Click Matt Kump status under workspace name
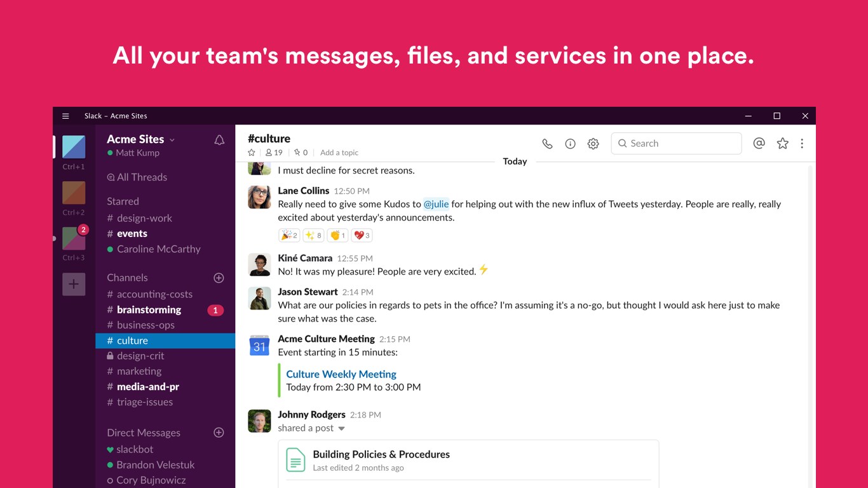Screen dimensions: 868x488 click(x=133, y=153)
